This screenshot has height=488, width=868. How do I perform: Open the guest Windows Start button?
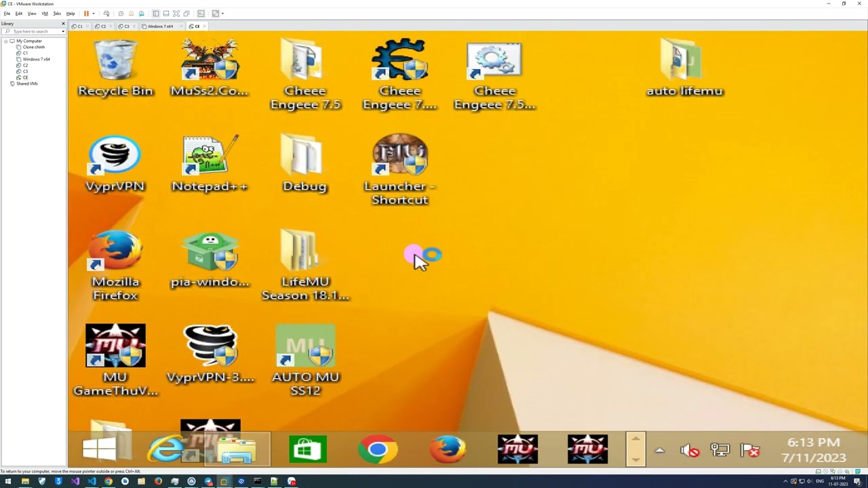(x=100, y=449)
